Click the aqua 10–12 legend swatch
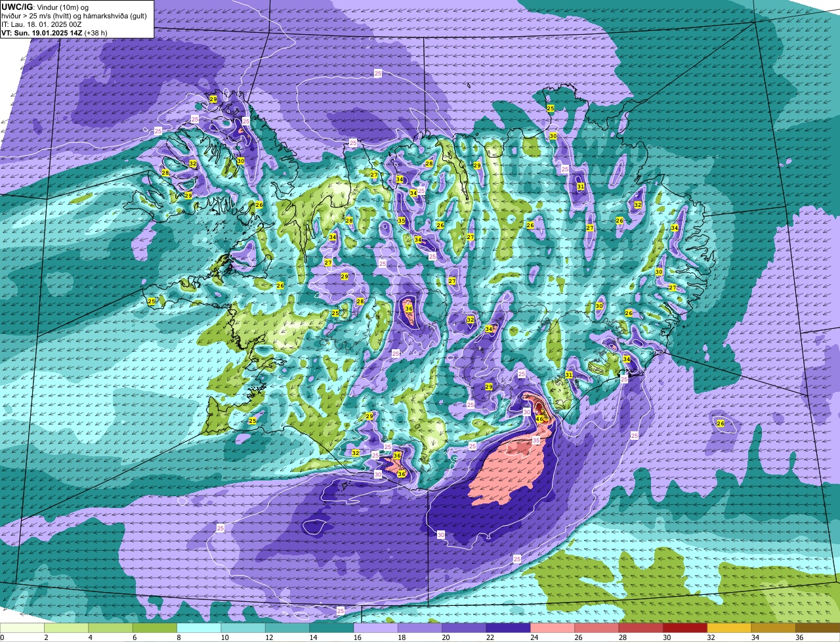The width and height of the screenshot is (840, 642). (243, 628)
